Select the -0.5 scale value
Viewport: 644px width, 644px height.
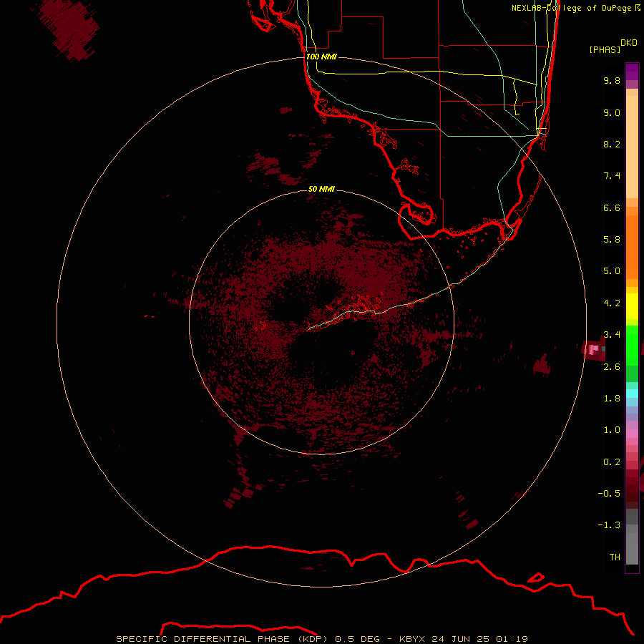click(x=609, y=494)
